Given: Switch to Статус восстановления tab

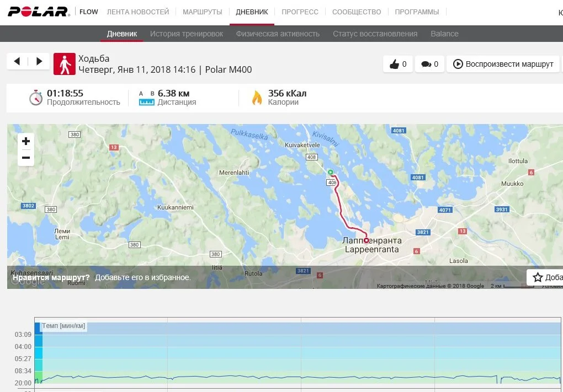Looking at the screenshot, I should pyautogui.click(x=375, y=34).
